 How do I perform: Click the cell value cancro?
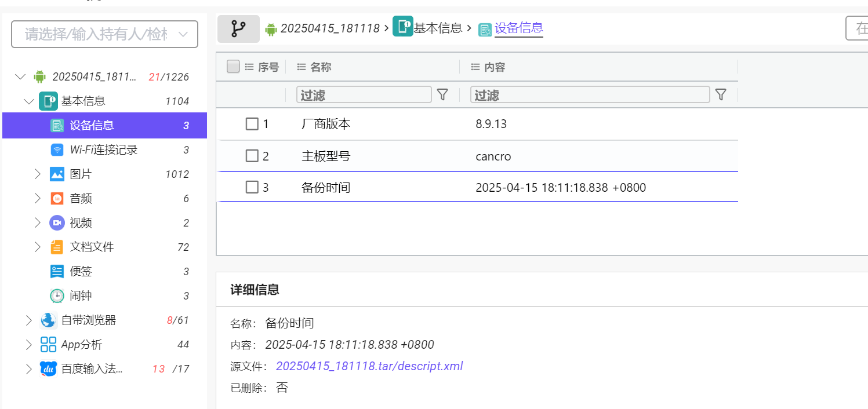(x=493, y=156)
